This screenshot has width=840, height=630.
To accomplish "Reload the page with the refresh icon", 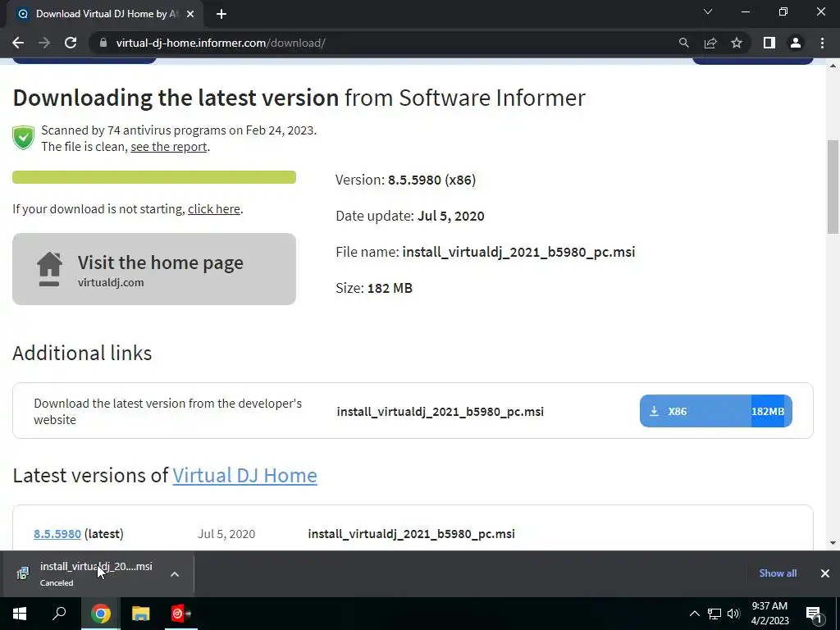I will point(71,43).
